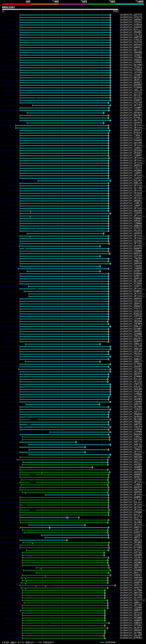Select hit label UniRef100_A8JFI8
The width and height of the screenshot is (146, 644).
(x=131, y=120)
